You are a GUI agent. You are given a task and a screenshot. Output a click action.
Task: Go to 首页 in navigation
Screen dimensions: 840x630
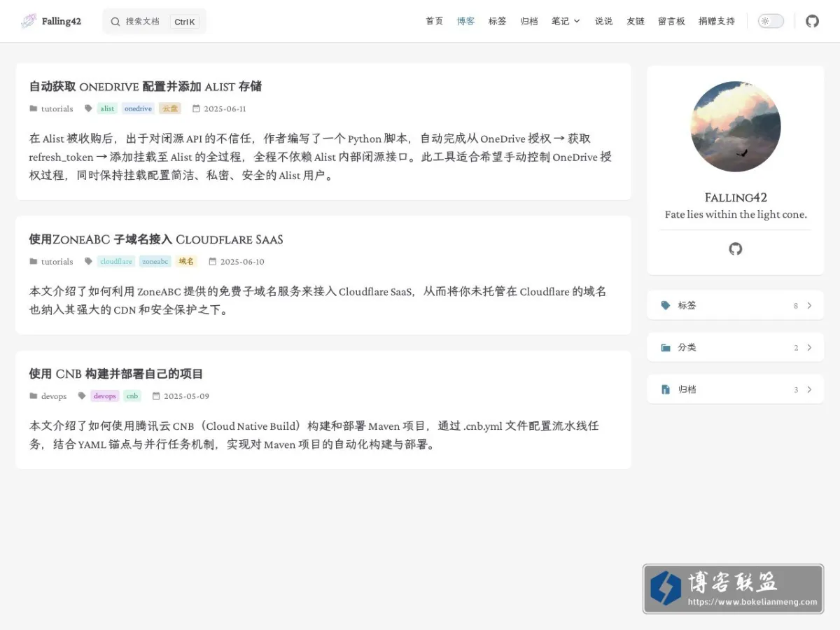coord(434,21)
